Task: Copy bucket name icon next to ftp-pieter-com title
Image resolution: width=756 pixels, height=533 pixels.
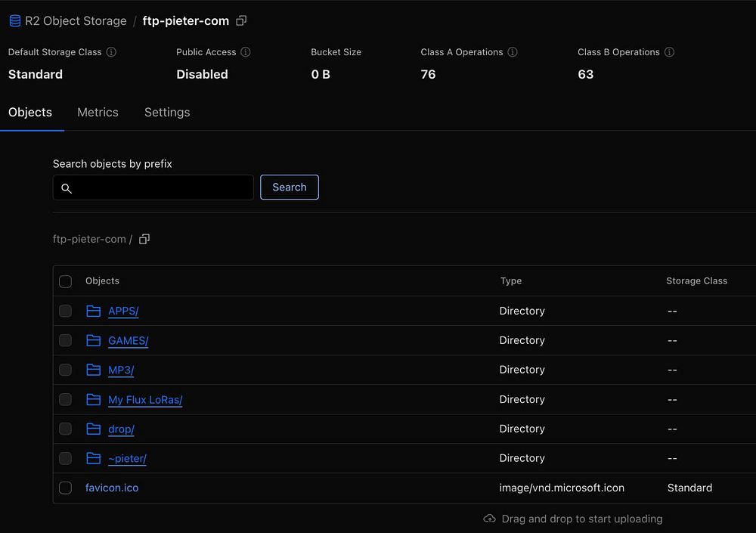Action: click(x=241, y=21)
